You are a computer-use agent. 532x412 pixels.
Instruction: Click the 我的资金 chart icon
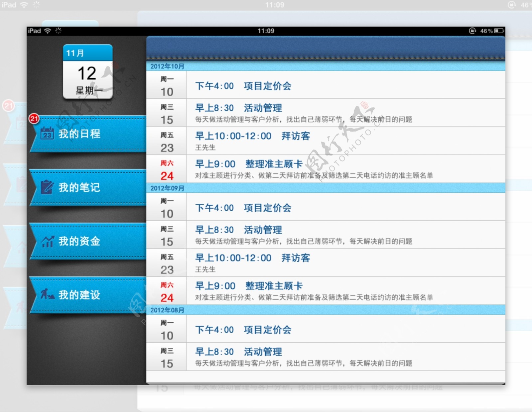48,241
